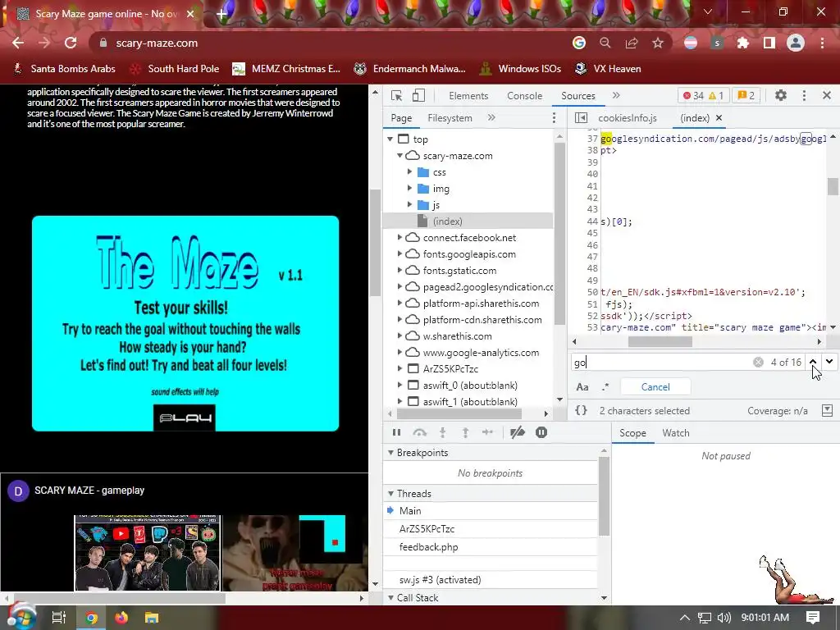Show more navigator tabs chevron
Viewport: 840px width, 630px height.
click(491, 117)
